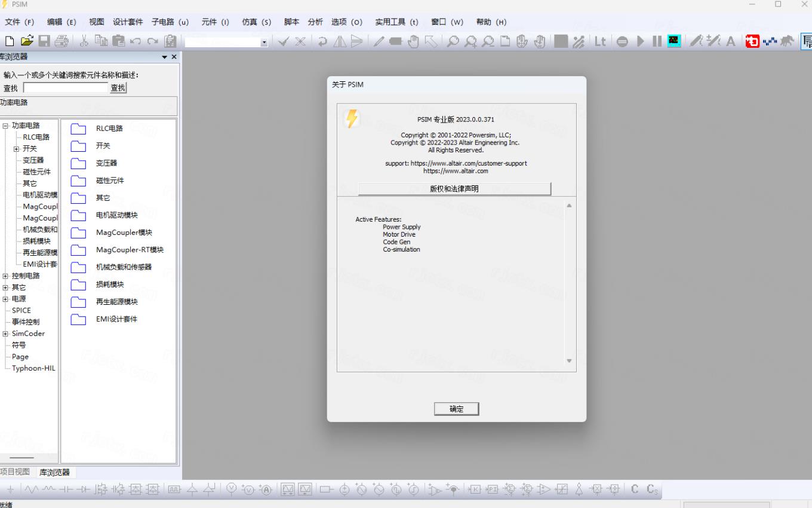This screenshot has height=508, width=812.
Task: Select the resistor element in bottom toolbar
Action: coord(30,489)
